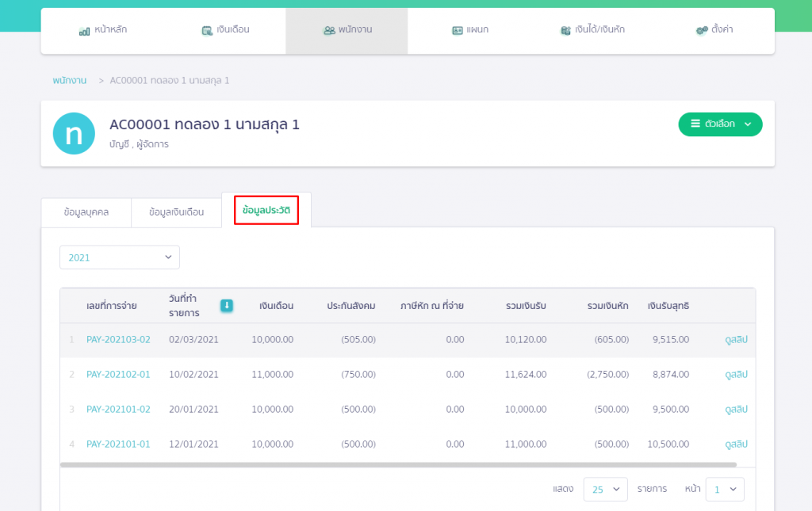The height and width of the screenshot is (511, 812).
Task: Click the date column sort arrow icon
Action: pyautogui.click(x=226, y=306)
